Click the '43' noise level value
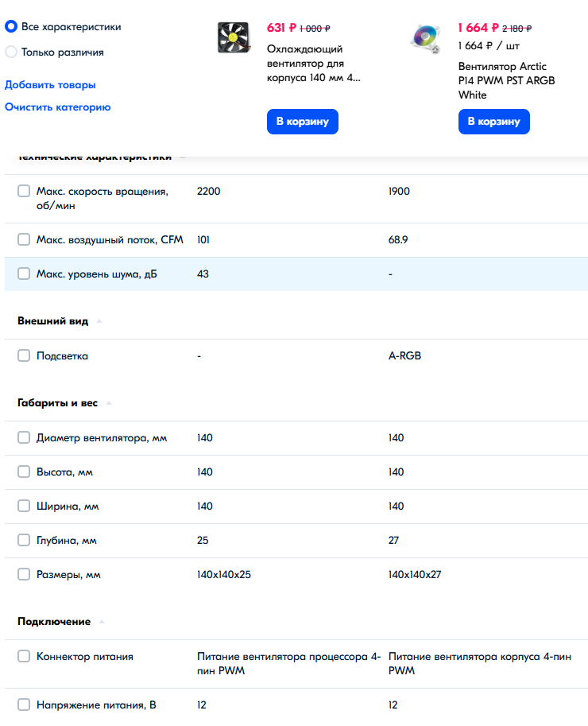This screenshot has width=588, height=726. pyautogui.click(x=203, y=274)
